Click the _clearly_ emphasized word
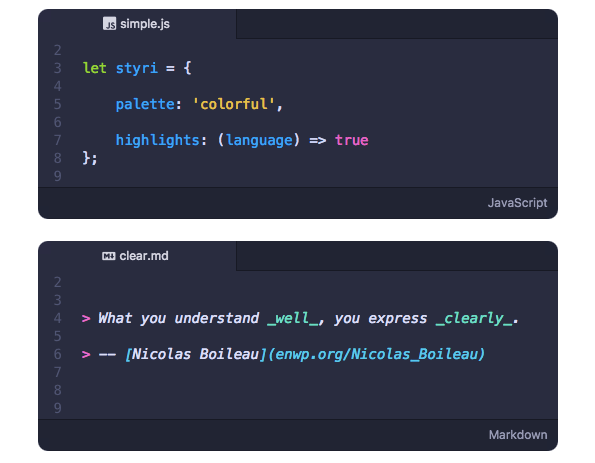 click(474, 318)
